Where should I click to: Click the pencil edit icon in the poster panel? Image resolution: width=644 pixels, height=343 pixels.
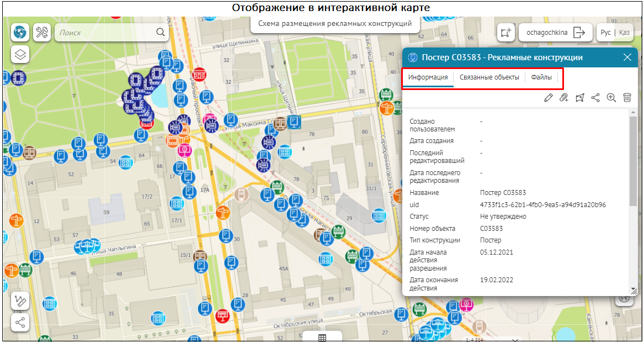click(548, 98)
